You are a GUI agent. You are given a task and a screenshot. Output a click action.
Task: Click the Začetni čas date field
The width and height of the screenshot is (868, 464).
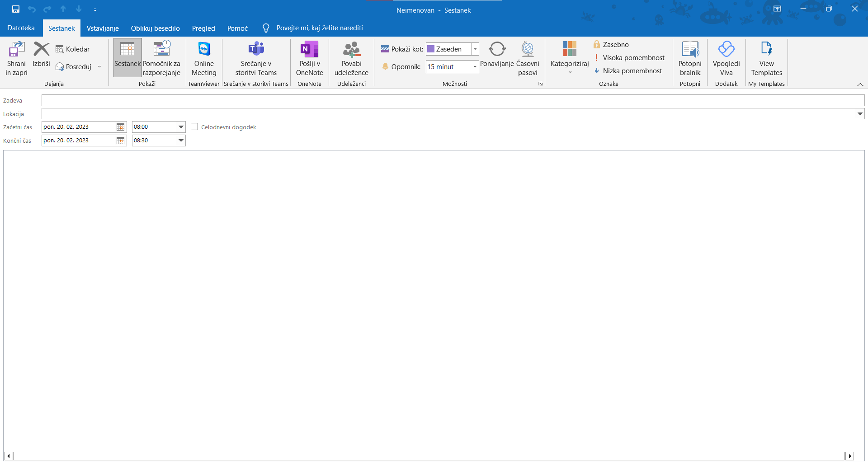(x=79, y=127)
